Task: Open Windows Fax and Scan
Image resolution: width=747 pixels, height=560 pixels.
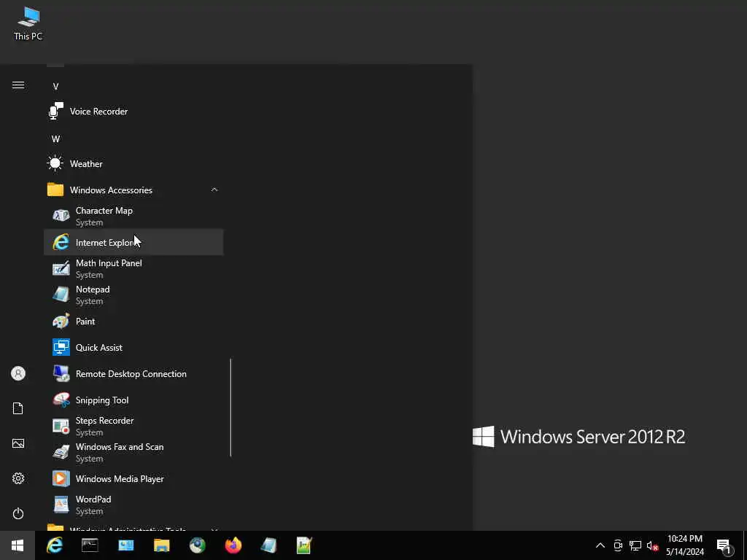Action: [x=133, y=452]
